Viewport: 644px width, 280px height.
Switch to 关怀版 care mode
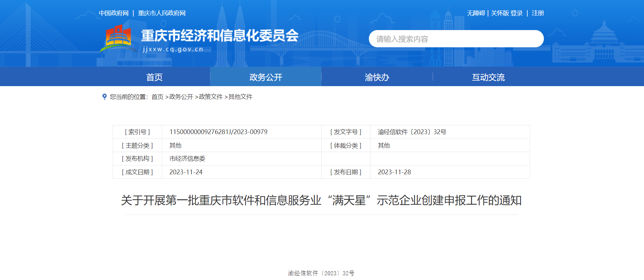click(x=500, y=13)
